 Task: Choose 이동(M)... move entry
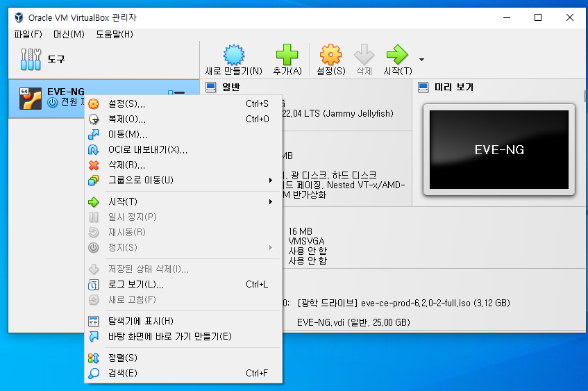(x=183, y=134)
